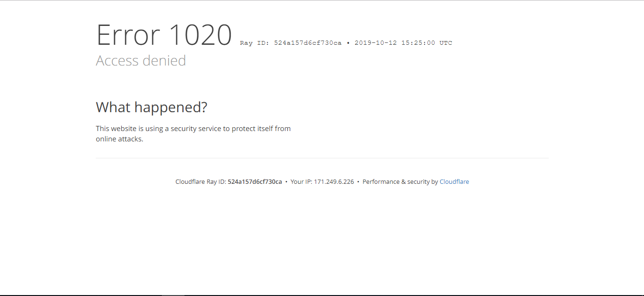644x296 pixels.
Task: Click the "Performance & security by" text
Action: point(400,182)
